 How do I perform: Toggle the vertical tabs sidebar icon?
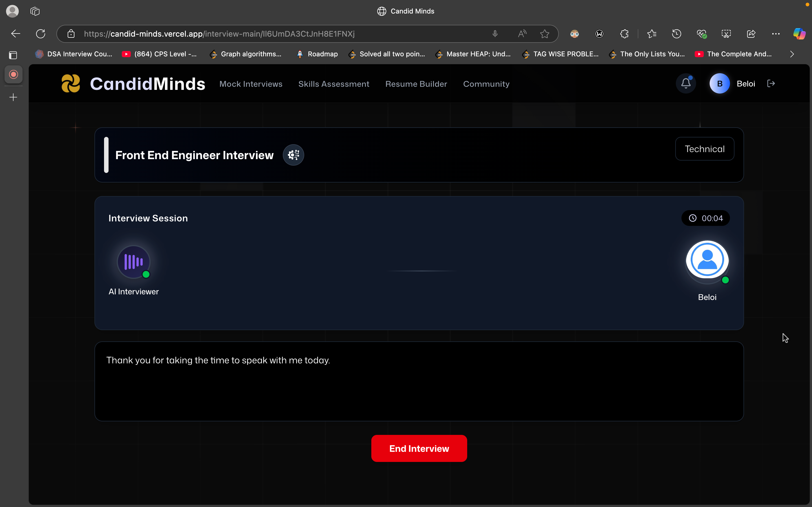pos(13,55)
